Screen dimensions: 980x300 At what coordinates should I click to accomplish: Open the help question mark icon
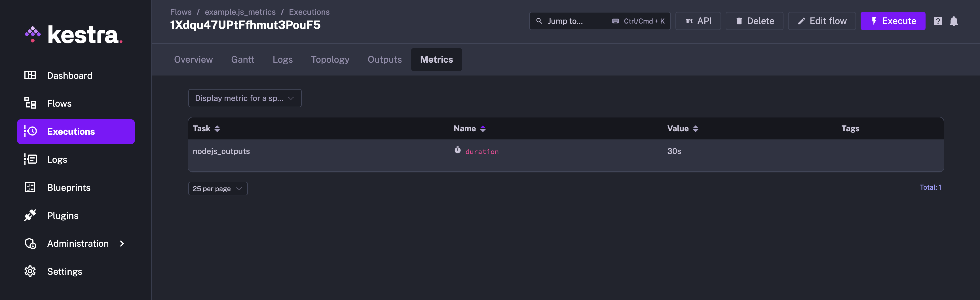pyautogui.click(x=938, y=21)
